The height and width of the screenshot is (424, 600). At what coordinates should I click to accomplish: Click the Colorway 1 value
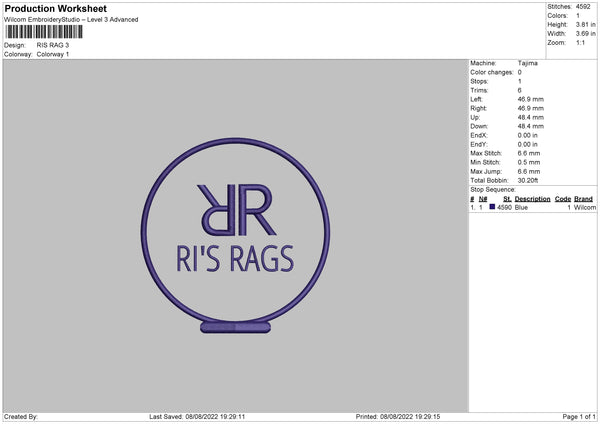click(x=53, y=54)
